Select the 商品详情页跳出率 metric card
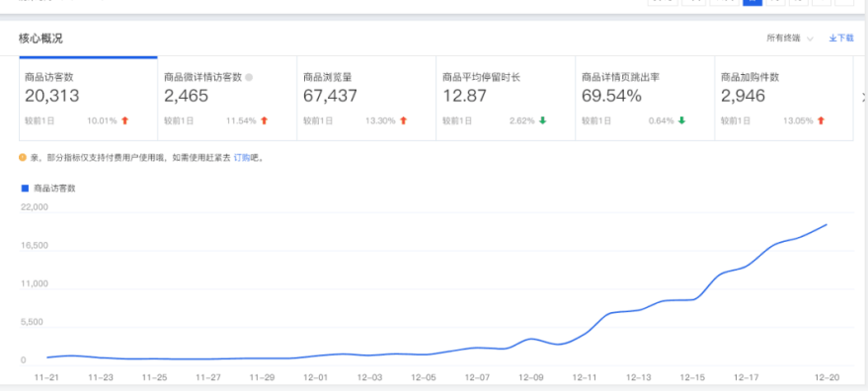This screenshot has width=868, height=392. click(645, 99)
